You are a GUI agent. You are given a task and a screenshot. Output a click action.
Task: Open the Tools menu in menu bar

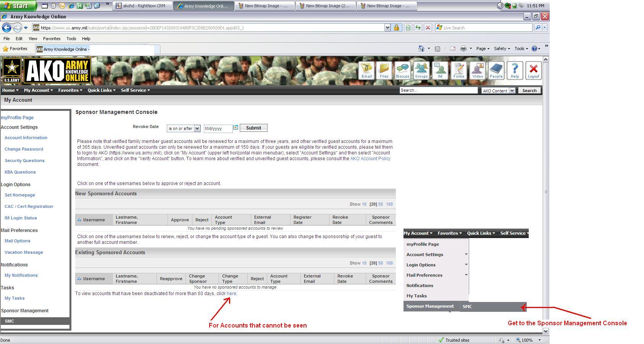click(71, 39)
